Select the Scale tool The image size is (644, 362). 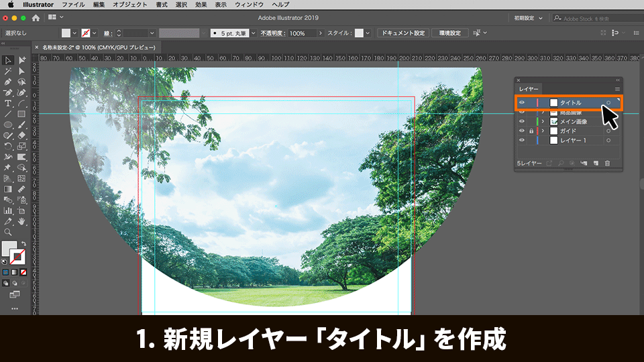click(21, 146)
